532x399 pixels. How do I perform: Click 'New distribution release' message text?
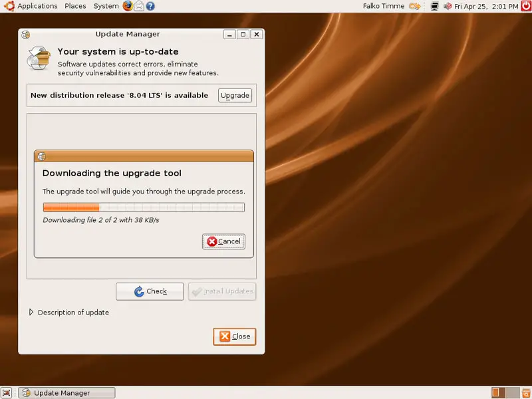(119, 95)
